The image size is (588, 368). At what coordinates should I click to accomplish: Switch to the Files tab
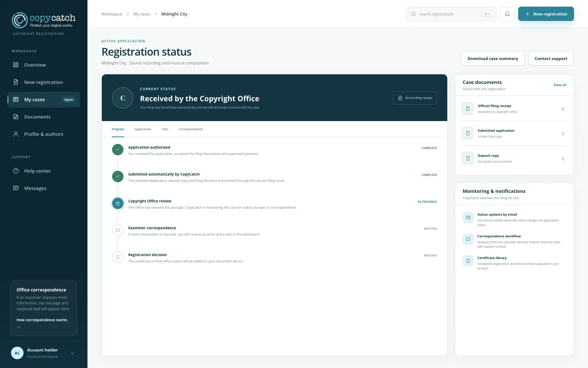click(x=165, y=129)
